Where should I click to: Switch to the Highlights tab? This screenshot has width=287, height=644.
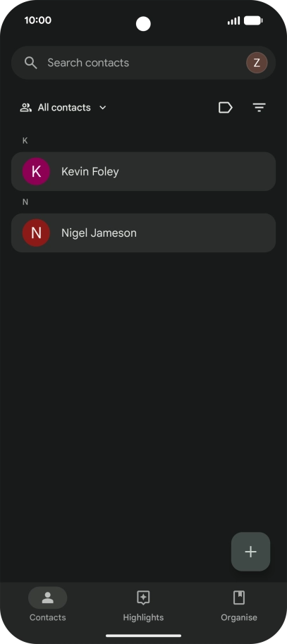click(143, 605)
